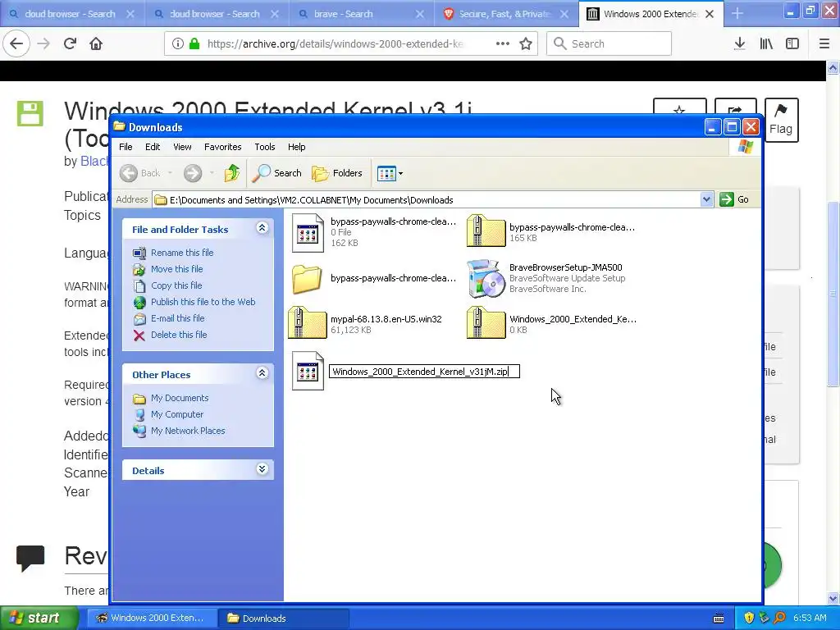
Task: Click the Downloads taskbar button
Action: (x=284, y=618)
